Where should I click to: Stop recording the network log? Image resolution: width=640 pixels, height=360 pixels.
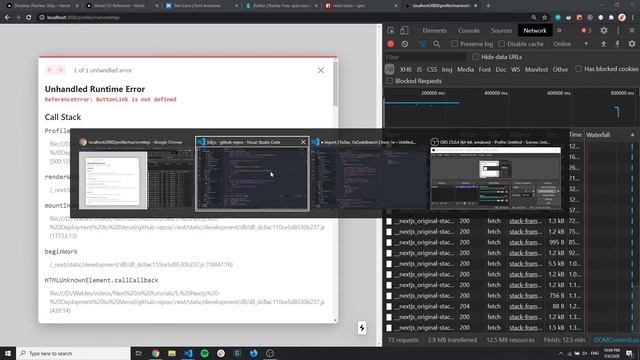(x=391, y=44)
